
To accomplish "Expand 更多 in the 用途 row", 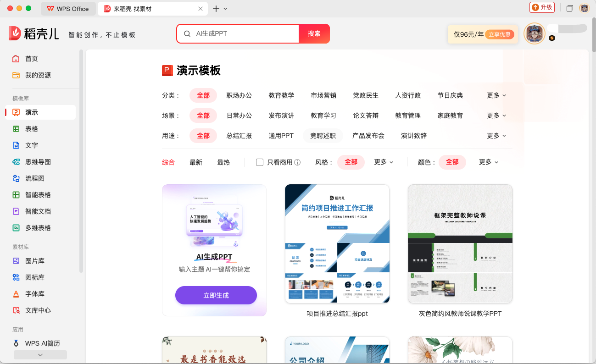I will (x=496, y=136).
